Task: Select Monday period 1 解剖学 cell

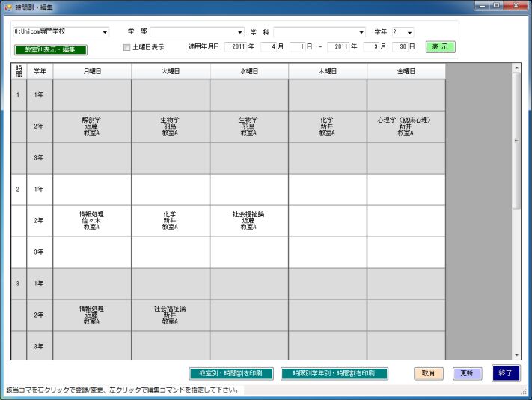Action: click(x=92, y=127)
